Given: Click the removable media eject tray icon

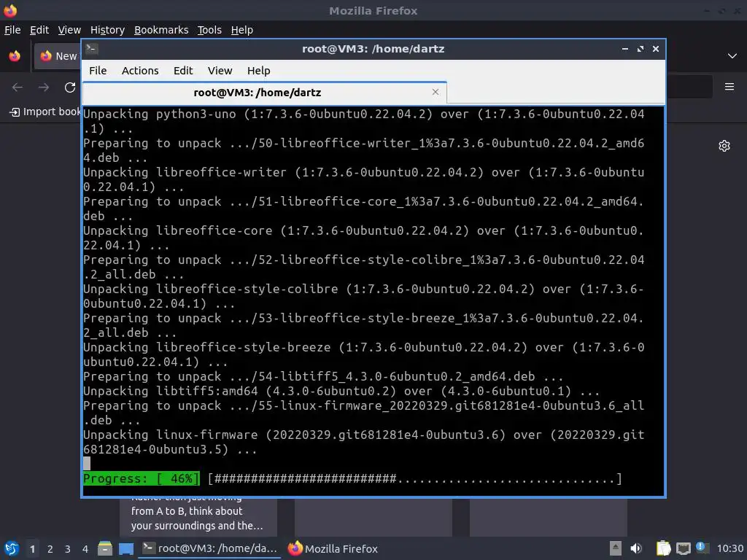Looking at the screenshot, I should [x=616, y=548].
